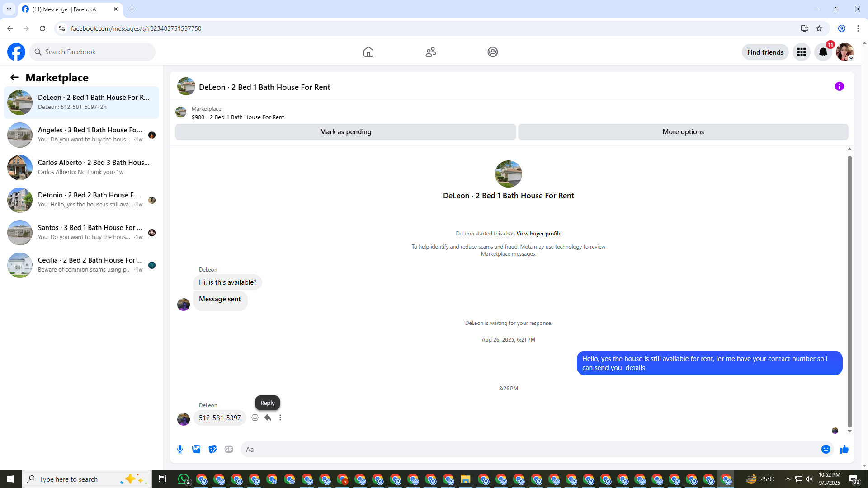Open Facebook home via logo
This screenshot has width=868, height=488.
point(16,52)
